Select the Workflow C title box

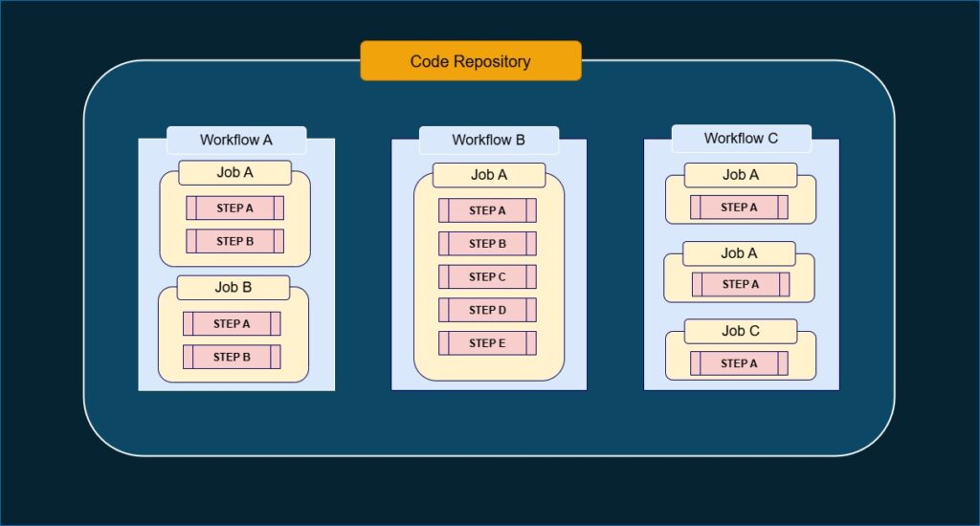click(x=742, y=138)
